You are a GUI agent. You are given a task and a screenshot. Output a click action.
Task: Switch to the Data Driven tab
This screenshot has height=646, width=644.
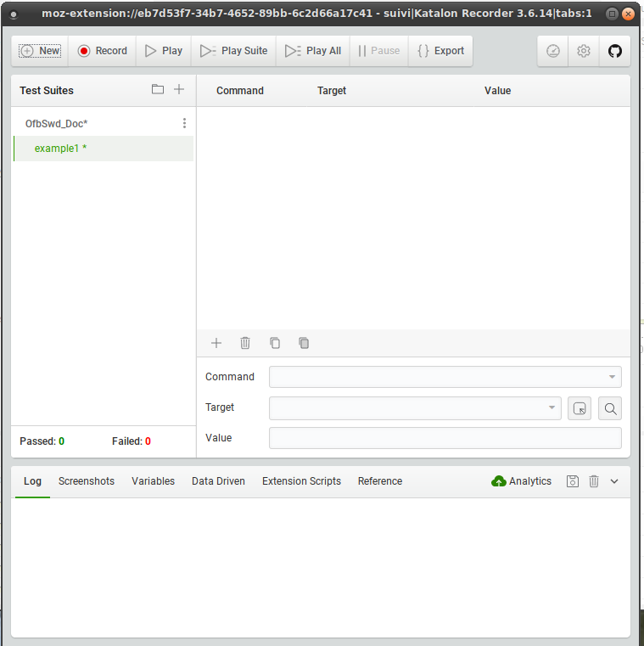[x=218, y=481]
